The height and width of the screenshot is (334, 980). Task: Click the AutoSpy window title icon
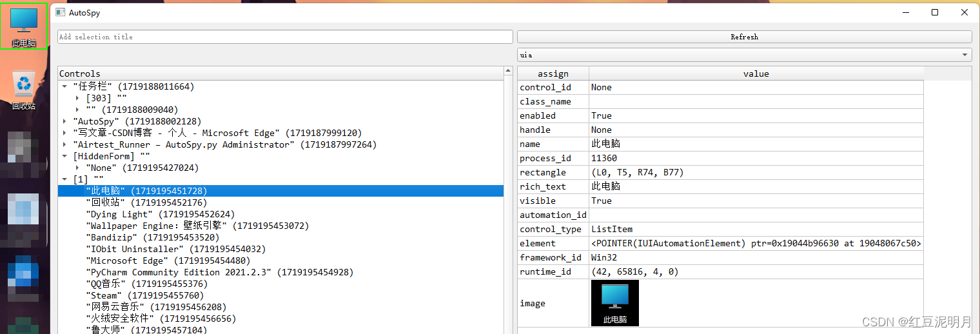coord(60,12)
